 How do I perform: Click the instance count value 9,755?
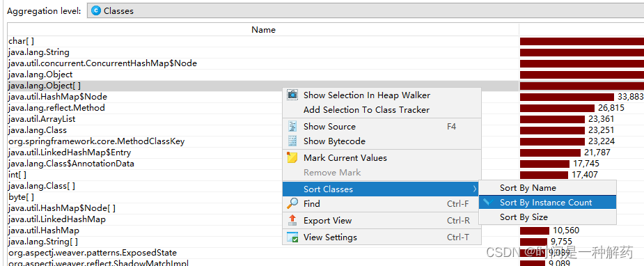[x=562, y=242]
